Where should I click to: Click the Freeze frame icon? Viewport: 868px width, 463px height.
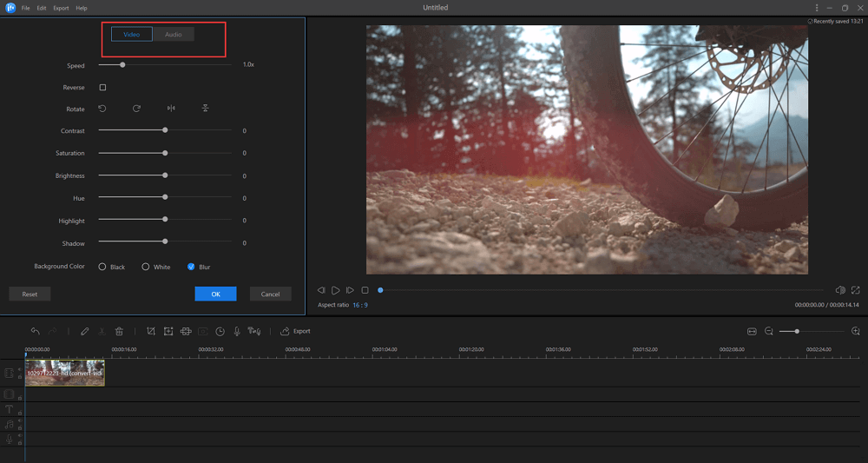[203, 331]
